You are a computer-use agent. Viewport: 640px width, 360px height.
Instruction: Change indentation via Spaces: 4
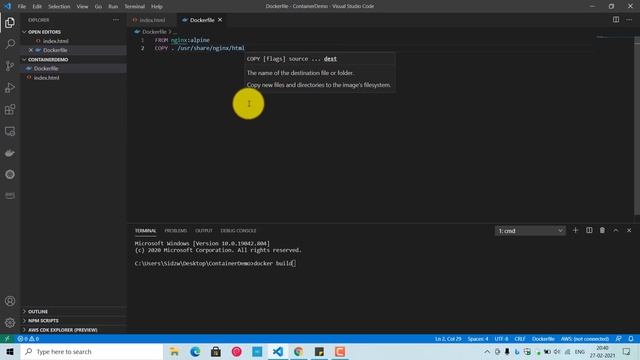(478, 339)
